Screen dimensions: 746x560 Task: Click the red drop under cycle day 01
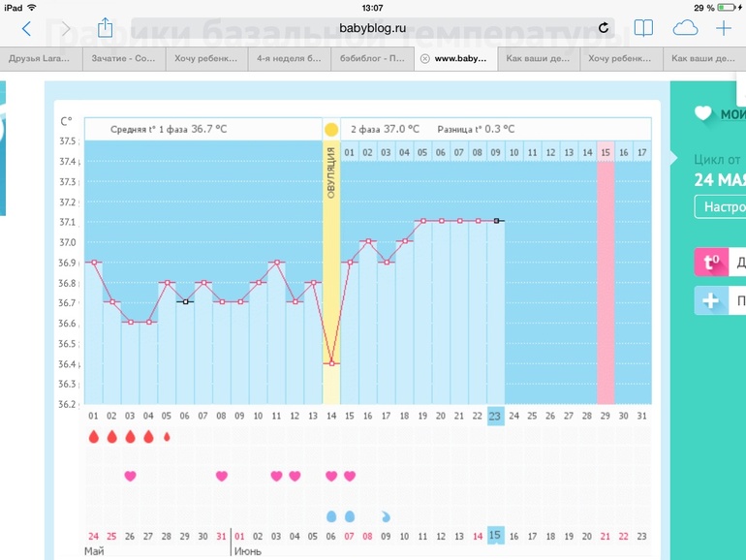click(94, 437)
